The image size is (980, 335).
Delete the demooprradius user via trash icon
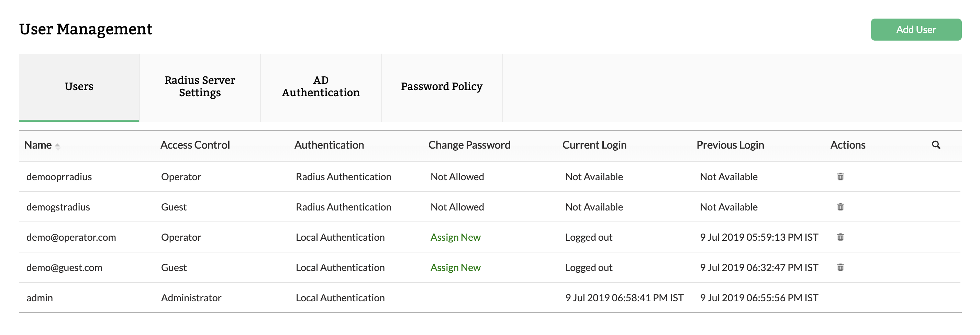[840, 177]
